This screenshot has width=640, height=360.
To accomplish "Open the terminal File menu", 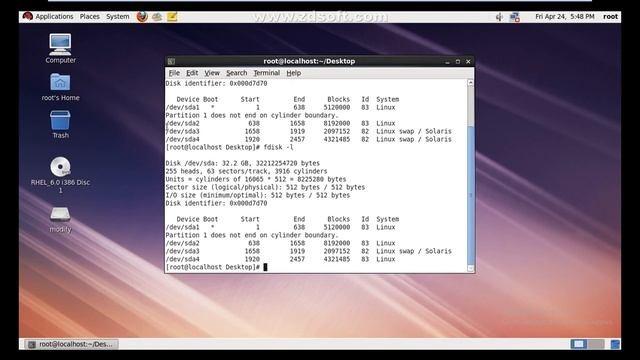I will point(174,73).
